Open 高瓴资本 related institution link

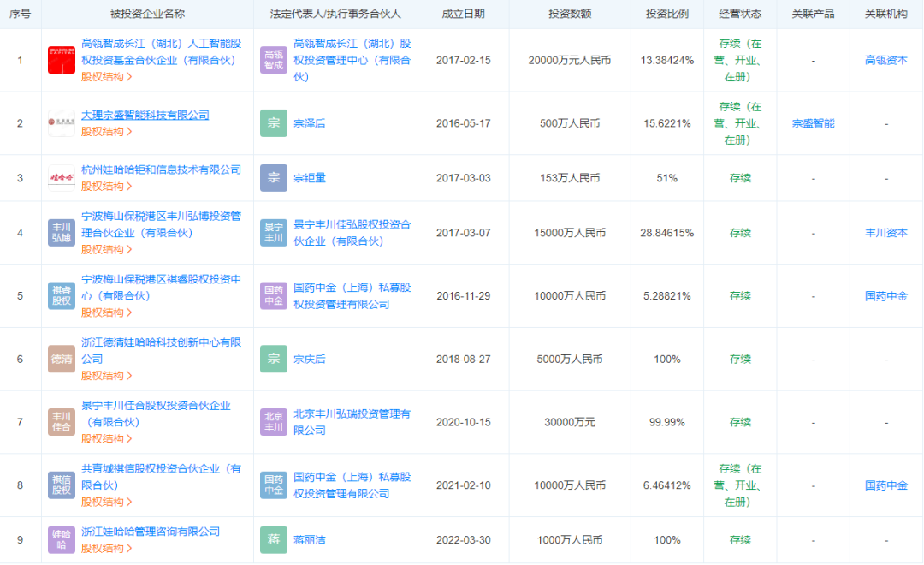coord(886,60)
